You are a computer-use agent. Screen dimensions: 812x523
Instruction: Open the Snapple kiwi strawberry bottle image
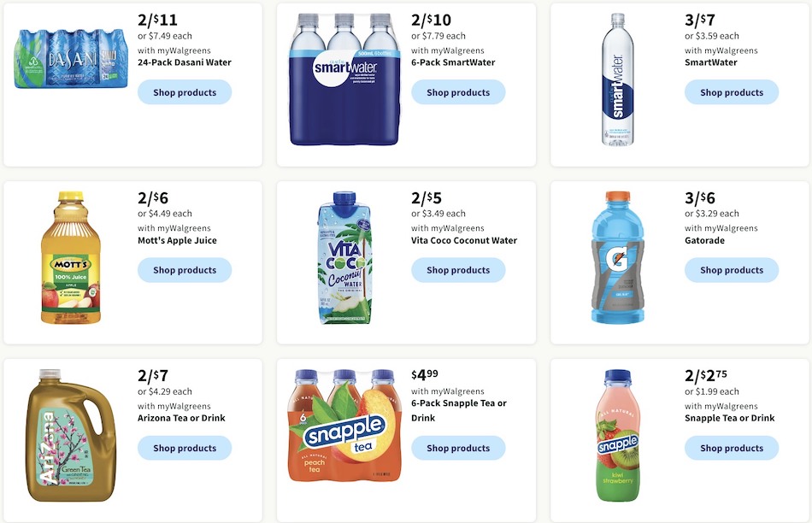(x=618, y=435)
